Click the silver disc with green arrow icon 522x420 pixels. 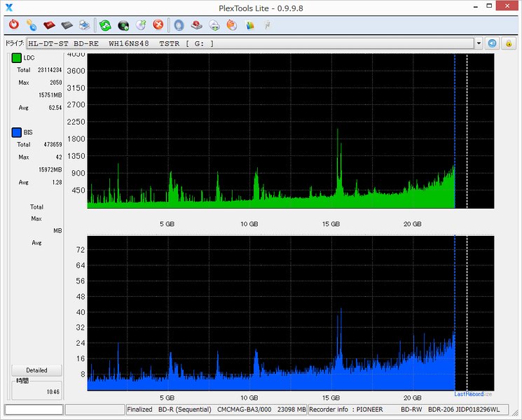tap(141, 25)
